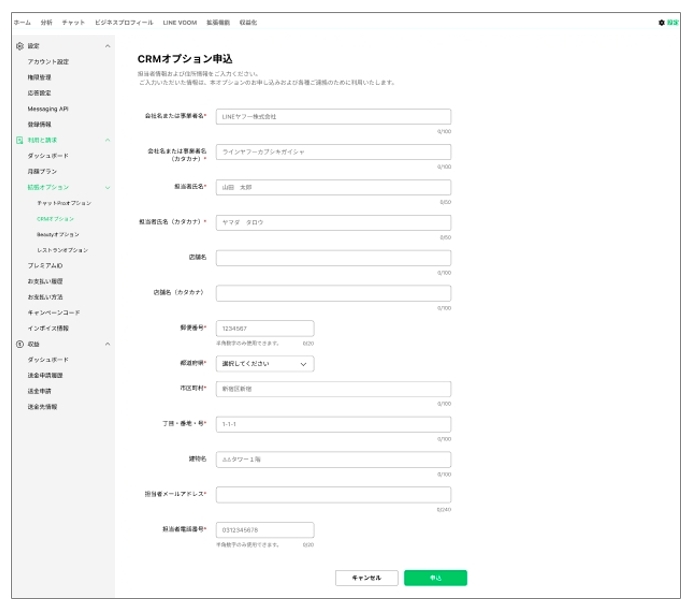Screen dimensions: 691x607
Task: Open 送金申請履歴 in the sidebar
Action: click(45, 376)
